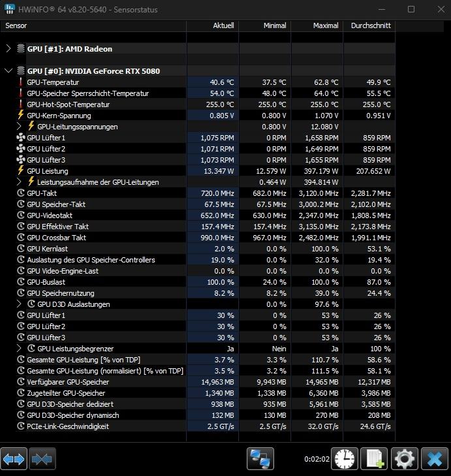Click fan icon of GPU Lüfter2 RPM row
The width and height of the screenshot is (451, 476).
click(21, 149)
